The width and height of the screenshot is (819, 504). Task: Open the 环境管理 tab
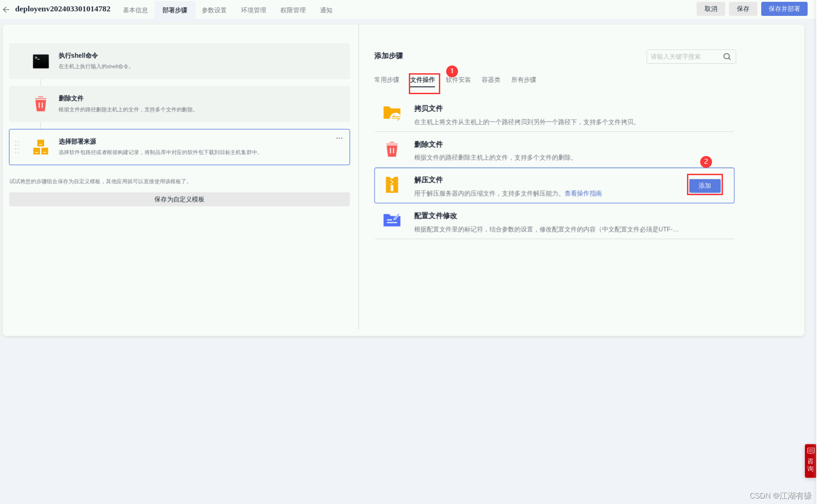[253, 10]
